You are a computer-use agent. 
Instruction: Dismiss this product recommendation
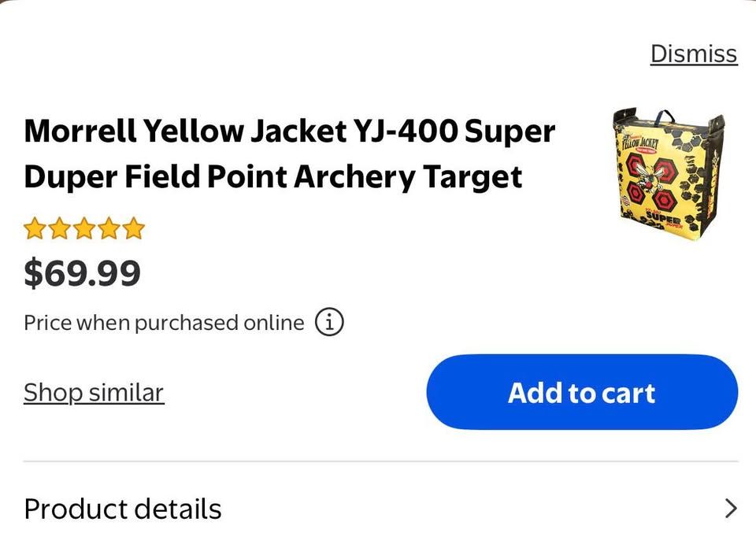693,54
